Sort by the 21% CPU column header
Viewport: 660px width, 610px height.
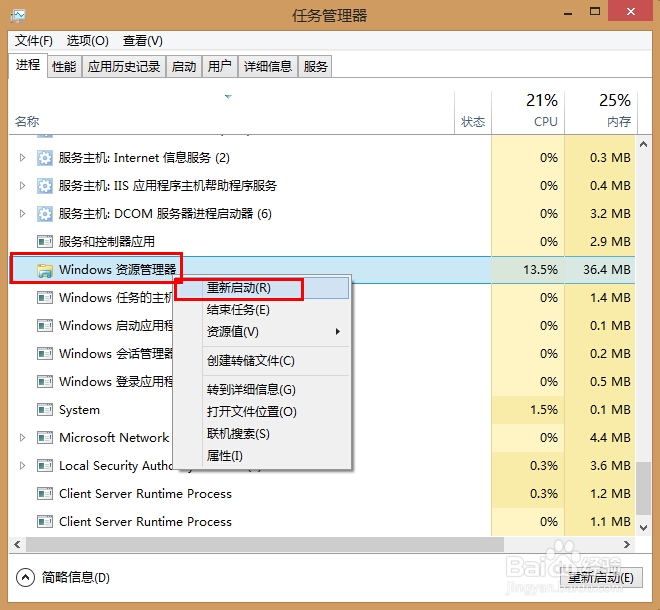(528, 112)
